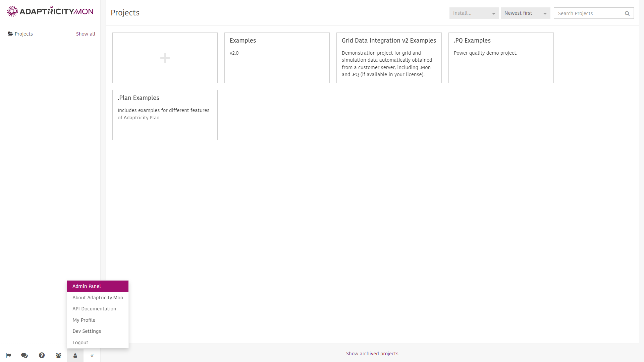Open the user group icon
This screenshot has height=362, width=644.
tap(58, 355)
